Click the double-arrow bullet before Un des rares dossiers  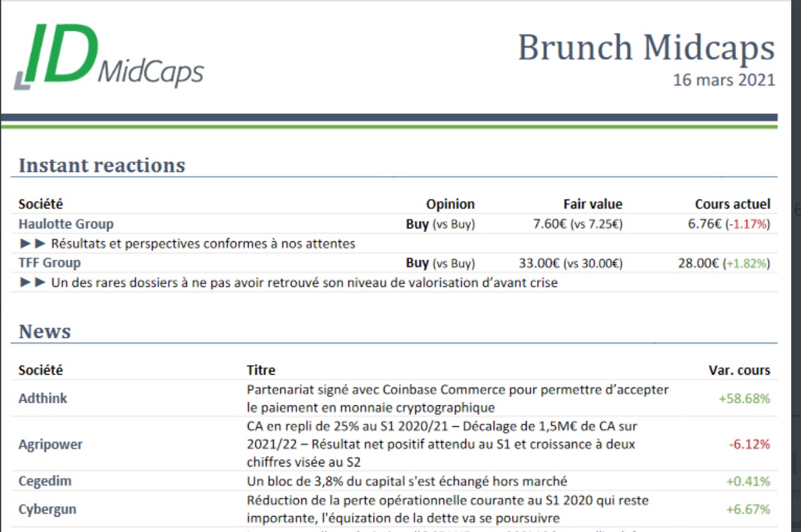pos(33,283)
